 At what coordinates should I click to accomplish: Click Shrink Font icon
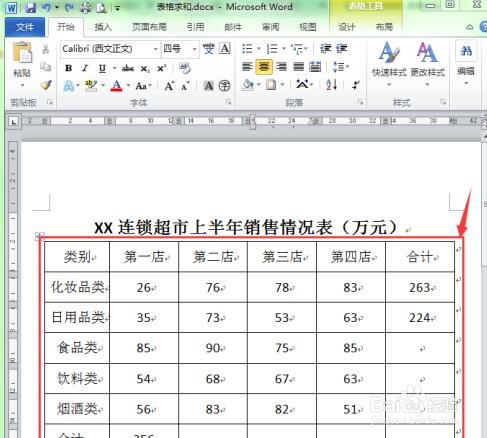pos(185,86)
